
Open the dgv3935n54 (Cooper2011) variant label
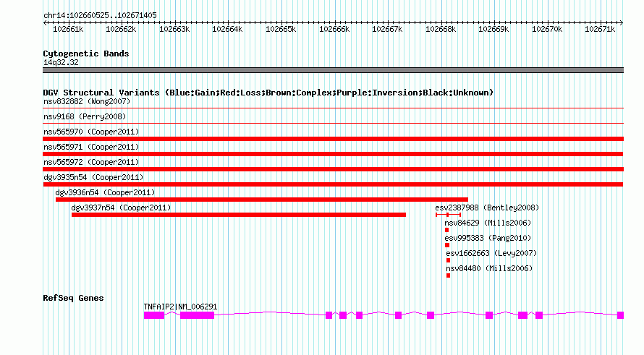93,177
